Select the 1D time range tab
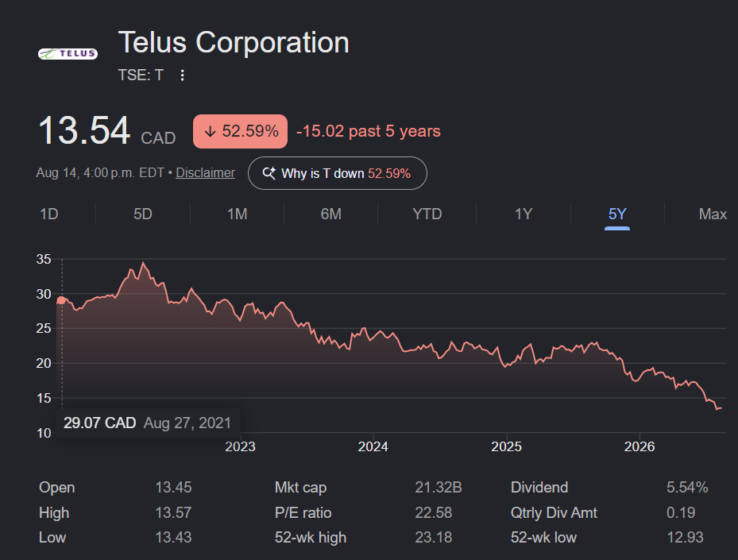Viewport: 738px width, 560px height. [x=49, y=214]
